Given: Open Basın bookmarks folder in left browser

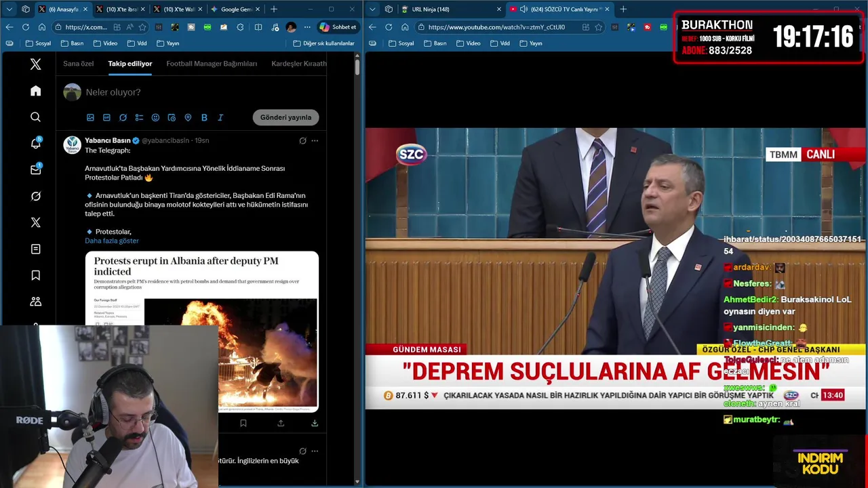Looking at the screenshot, I should point(73,43).
